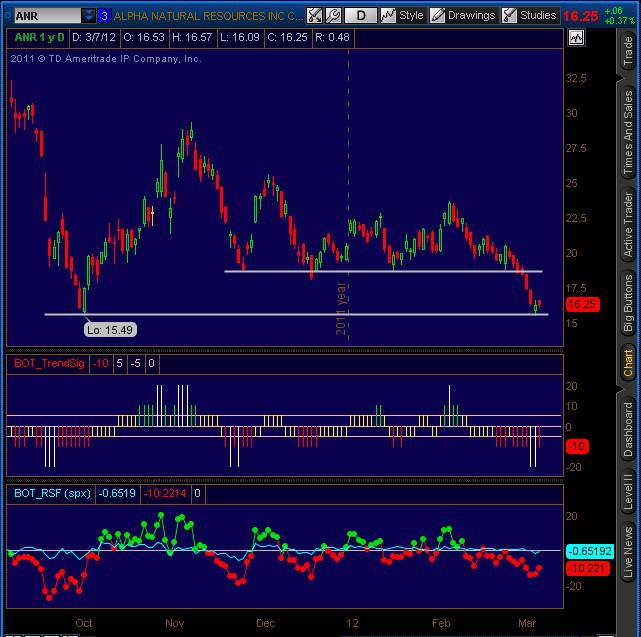Click the D: 3/7/12 date value

[94, 38]
